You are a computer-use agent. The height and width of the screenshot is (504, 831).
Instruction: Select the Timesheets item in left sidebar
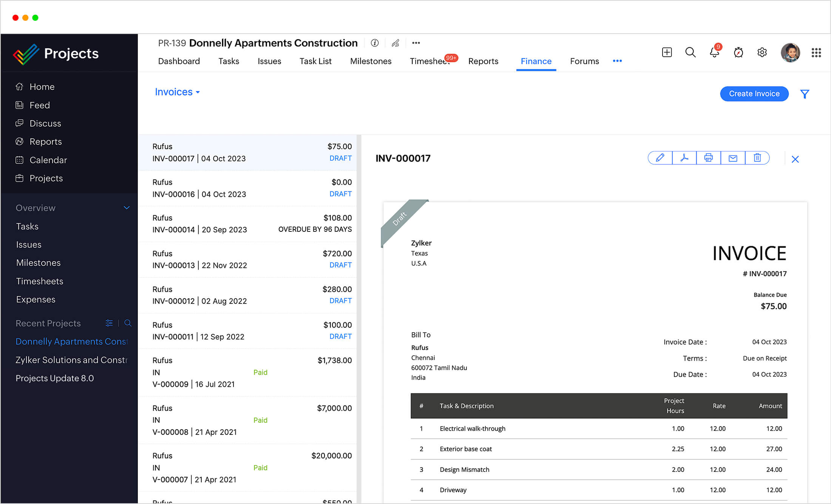click(39, 281)
